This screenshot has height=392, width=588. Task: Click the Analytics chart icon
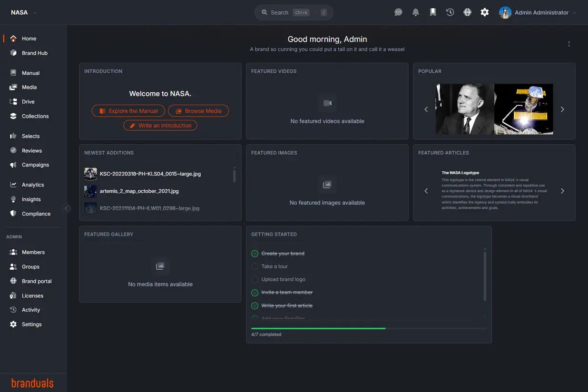click(13, 185)
